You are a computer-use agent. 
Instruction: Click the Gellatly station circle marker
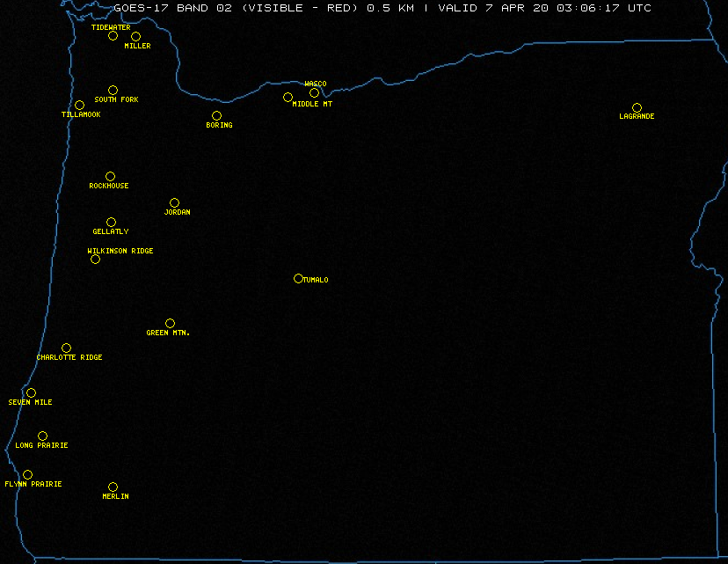pos(111,223)
